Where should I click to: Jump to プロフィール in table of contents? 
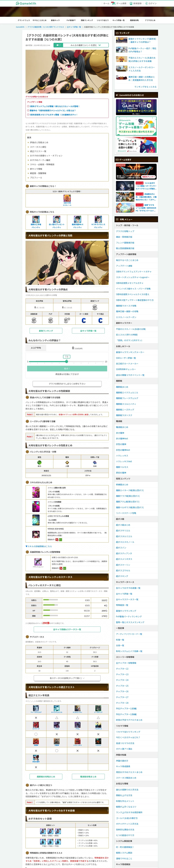pos(36,177)
